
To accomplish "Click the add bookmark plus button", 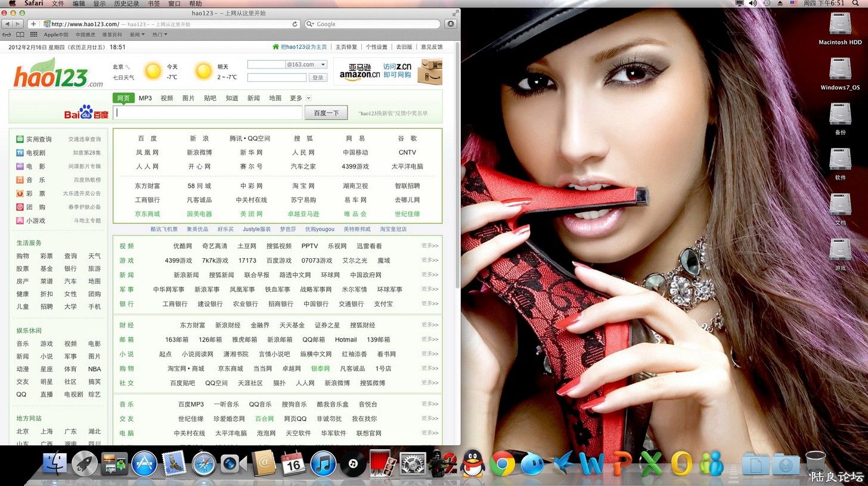I will point(33,24).
